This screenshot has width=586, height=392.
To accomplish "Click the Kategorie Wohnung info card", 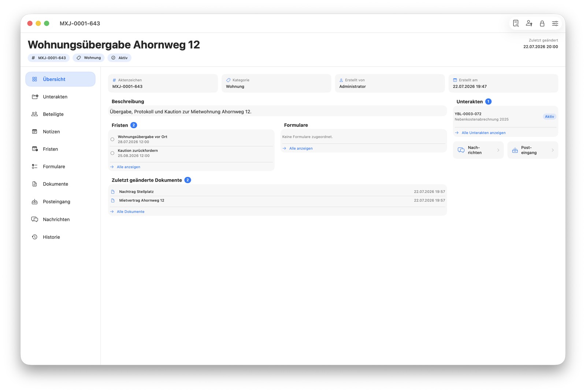I will 277,83.
